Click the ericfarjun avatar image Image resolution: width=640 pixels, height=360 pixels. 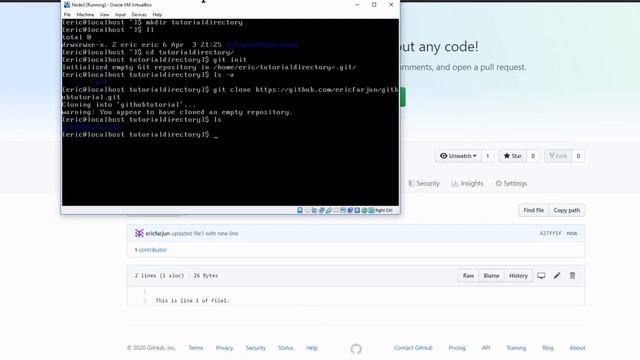click(139, 233)
